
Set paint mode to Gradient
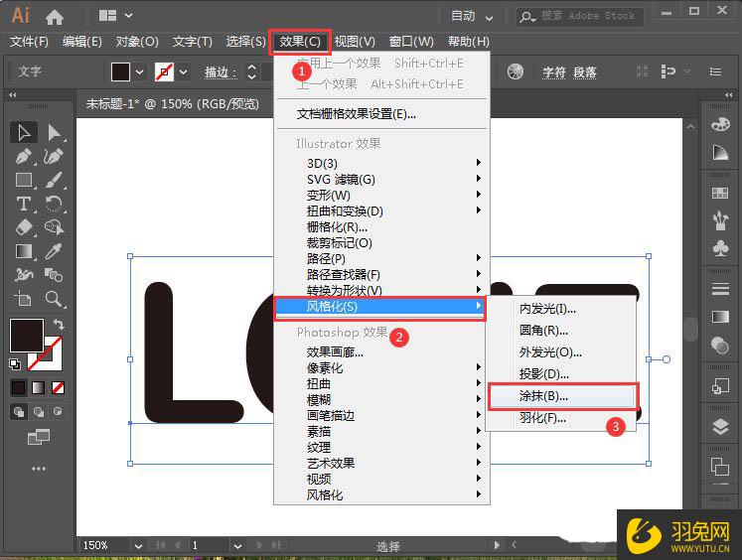[39, 388]
